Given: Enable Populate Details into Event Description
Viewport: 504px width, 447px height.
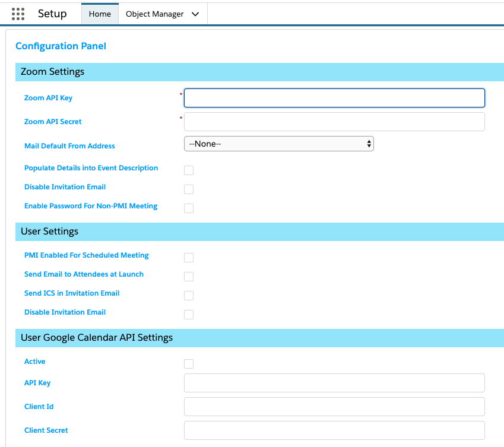Looking at the screenshot, I should 189,170.
